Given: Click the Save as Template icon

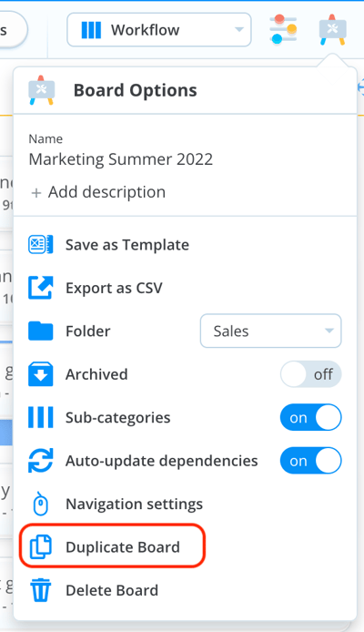Looking at the screenshot, I should tap(40, 245).
